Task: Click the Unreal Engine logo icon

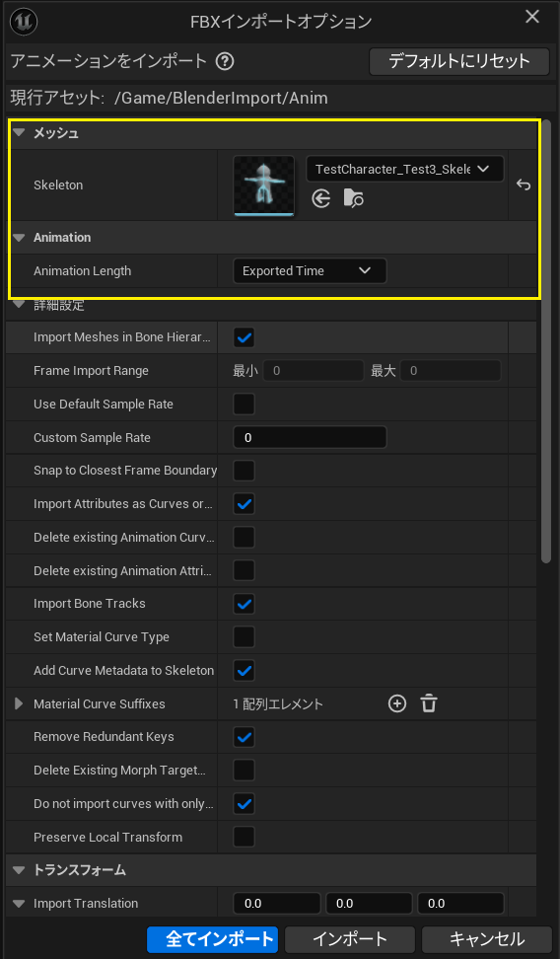Action: pyautogui.click(x=24, y=22)
